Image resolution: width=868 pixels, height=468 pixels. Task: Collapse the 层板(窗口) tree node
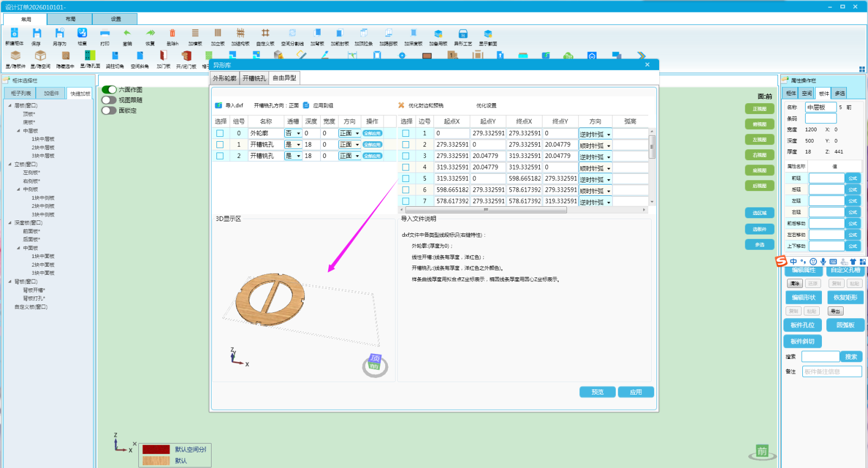click(10, 105)
